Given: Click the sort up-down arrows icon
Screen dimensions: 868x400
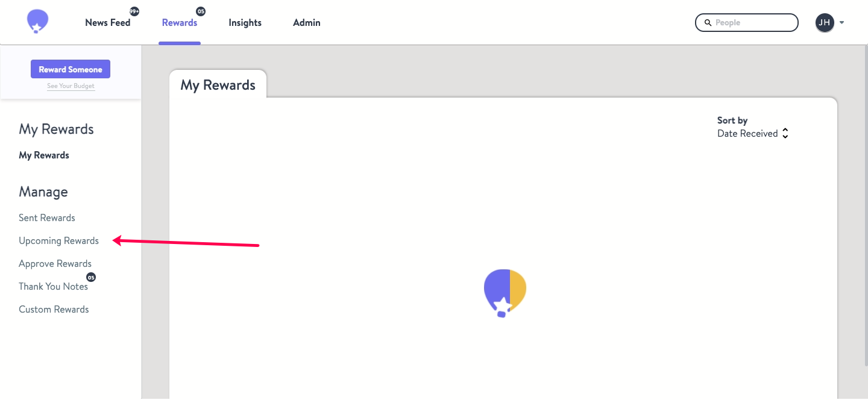Looking at the screenshot, I should point(785,134).
